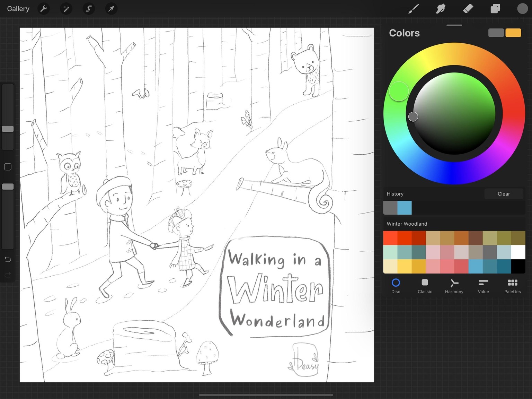Return to the Gallery

pyautogui.click(x=18, y=9)
